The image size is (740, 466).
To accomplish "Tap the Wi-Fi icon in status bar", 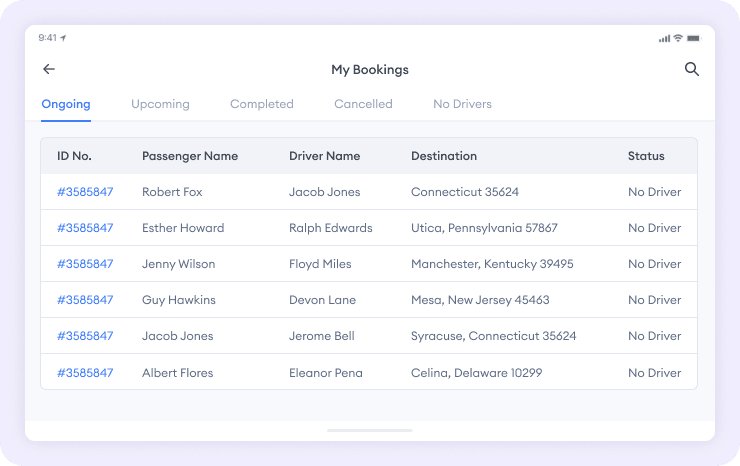I will point(678,38).
